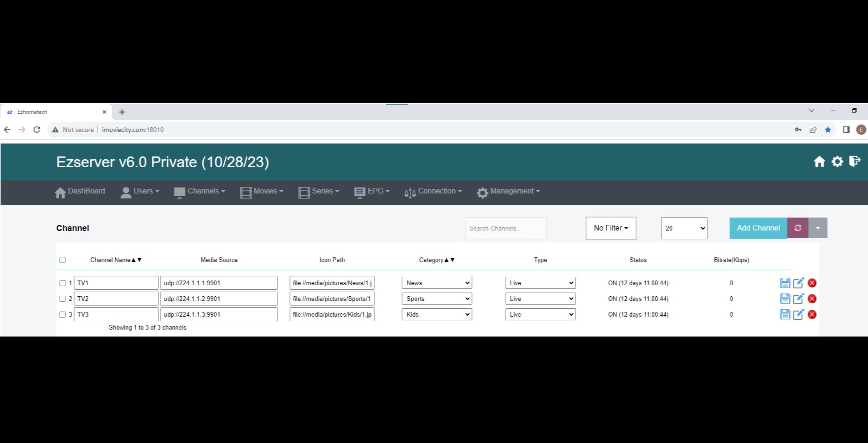The width and height of the screenshot is (868, 443).
Task: Open tab search chevron in browser
Action: [x=811, y=111]
